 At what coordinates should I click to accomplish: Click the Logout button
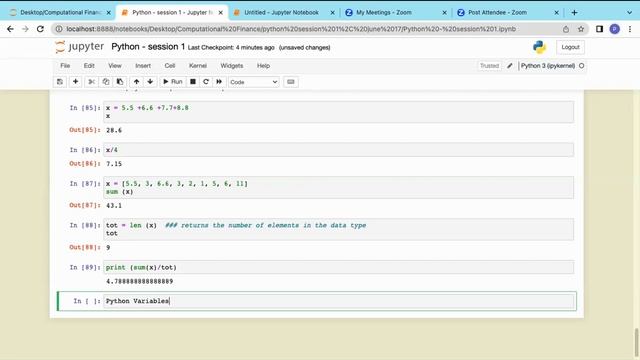point(570,47)
